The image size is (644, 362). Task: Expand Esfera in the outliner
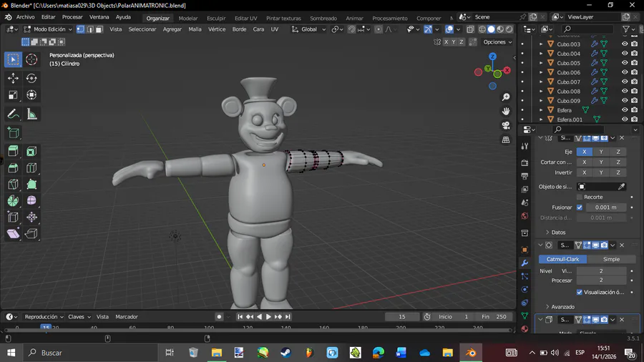(541, 110)
